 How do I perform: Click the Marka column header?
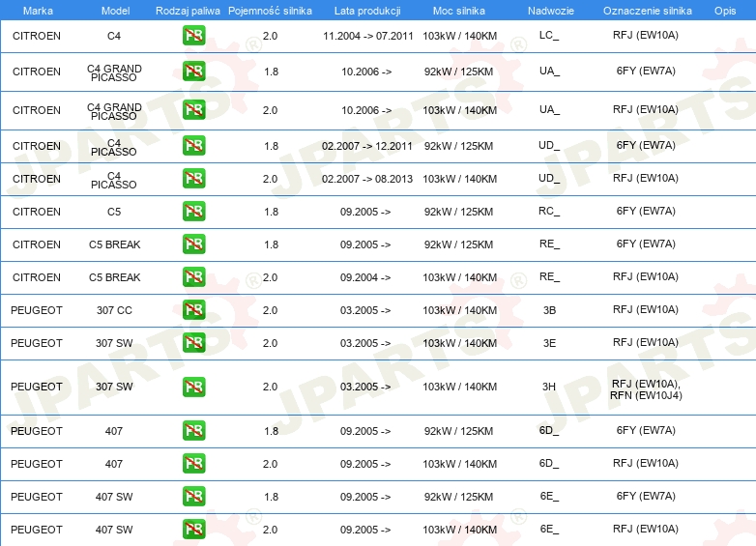pos(38,11)
